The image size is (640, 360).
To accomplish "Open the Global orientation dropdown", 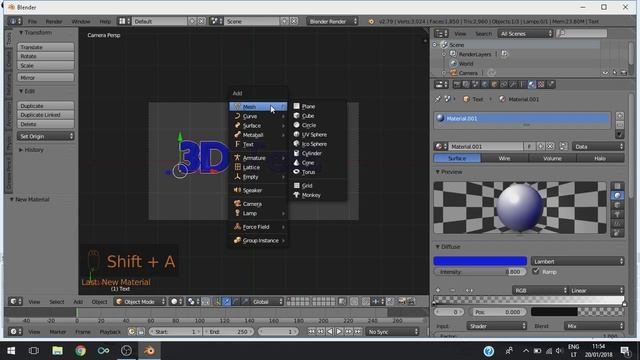I will click(267, 302).
